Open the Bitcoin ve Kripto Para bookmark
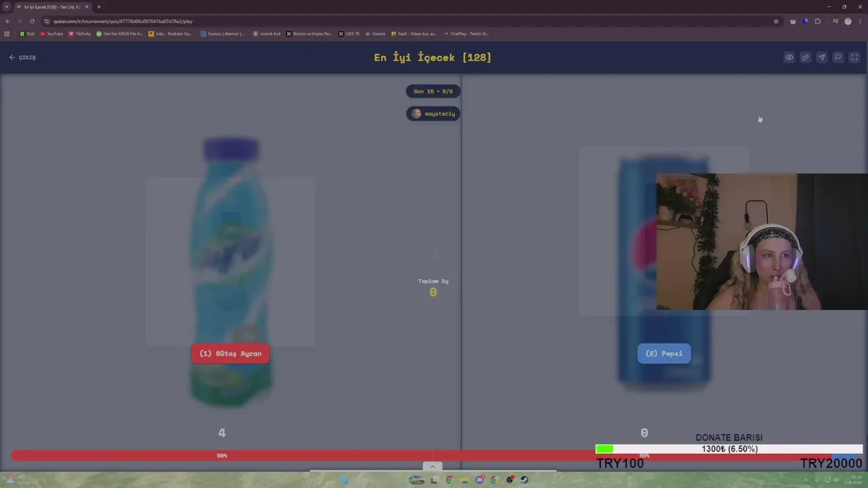Viewport: 868px width, 488px height. pos(310,34)
